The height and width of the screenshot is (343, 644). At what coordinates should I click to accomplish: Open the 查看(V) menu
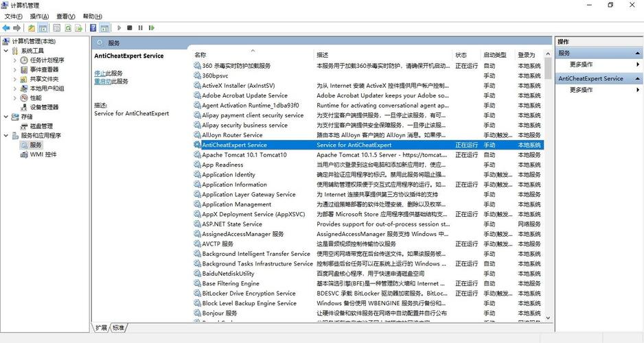pyautogui.click(x=66, y=16)
